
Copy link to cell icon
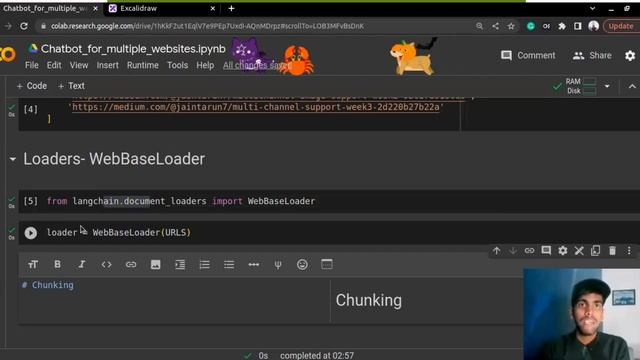(529, 251)
